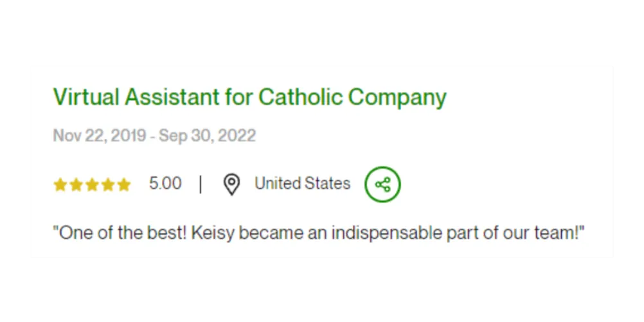The image size is (644, 322).
Task: Click the 5.00 rating score
Action: pos(165,184)
